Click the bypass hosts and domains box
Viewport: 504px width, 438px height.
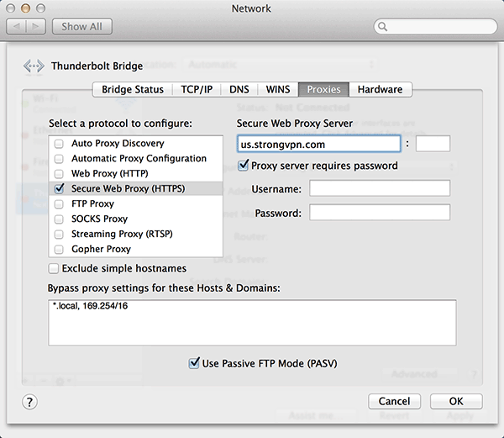[252, 323]
